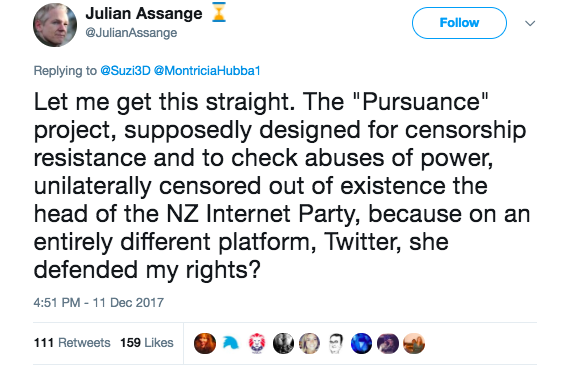Open the bright blue abstract liker avatar
573x372 pixels.
361,343
